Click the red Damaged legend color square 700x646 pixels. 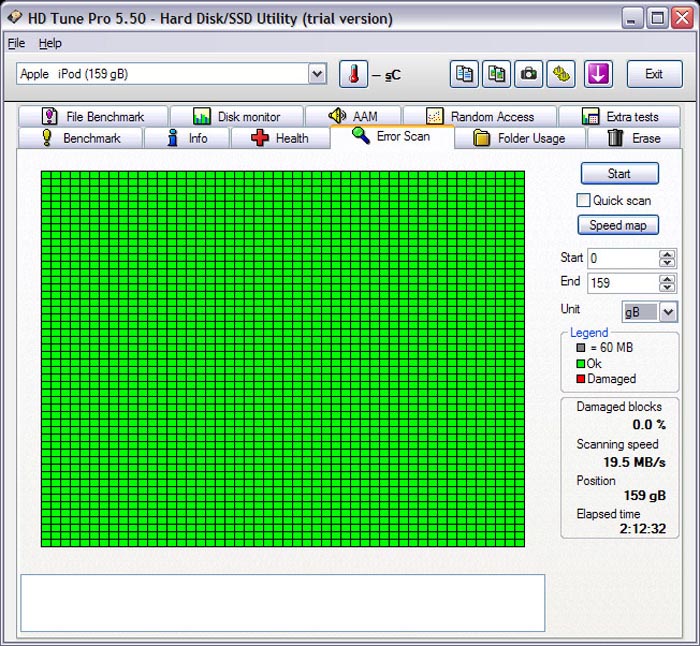(581, 379)
